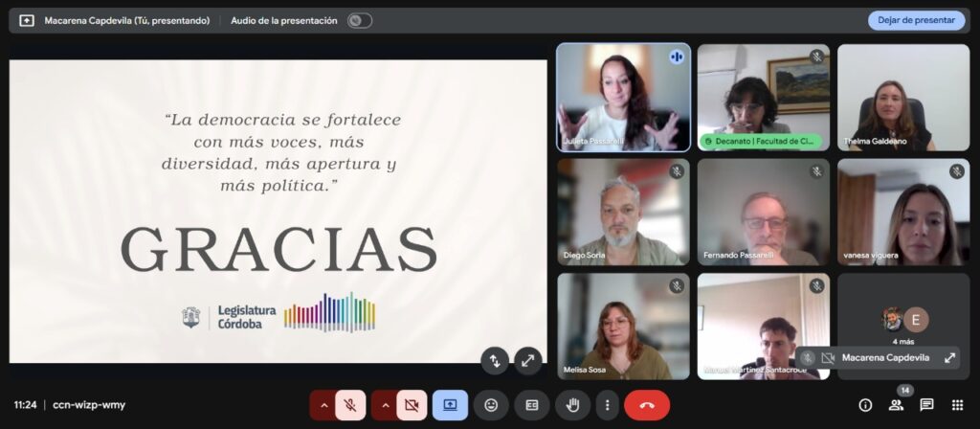Open the emoji reactions button

[491, 405]
